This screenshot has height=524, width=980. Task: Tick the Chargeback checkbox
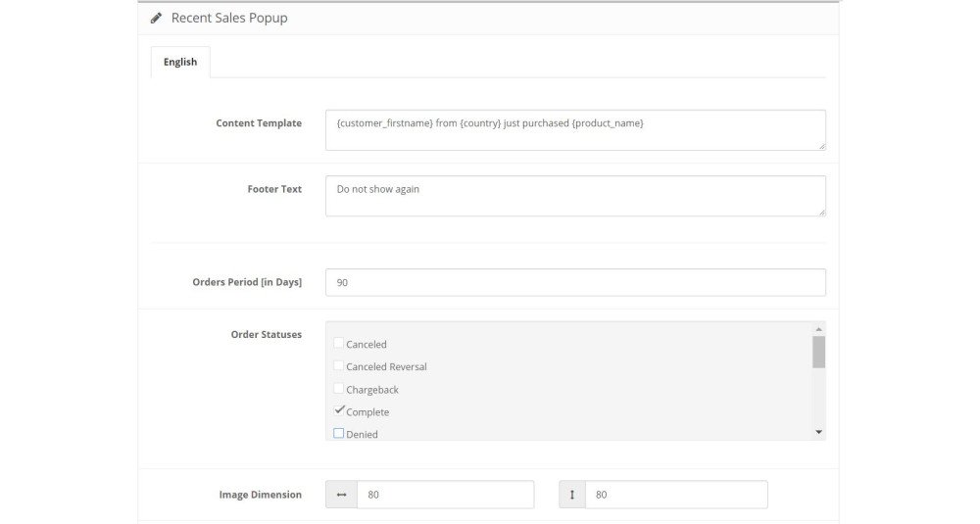pyautogui.click(x=338, y=389)
